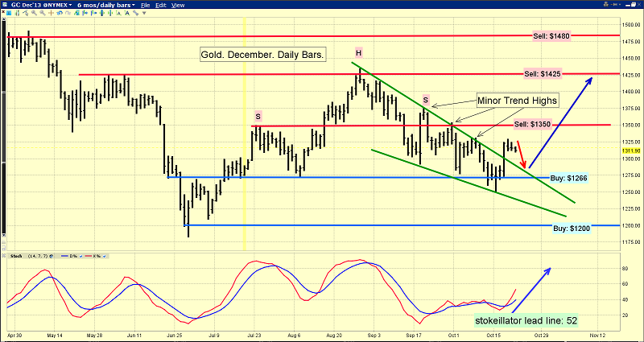The width and height of the screenshot is (644, 342).
Task: Click the 1500.00 price axis label
Action: pyautogui.click(x=630, y=24)
